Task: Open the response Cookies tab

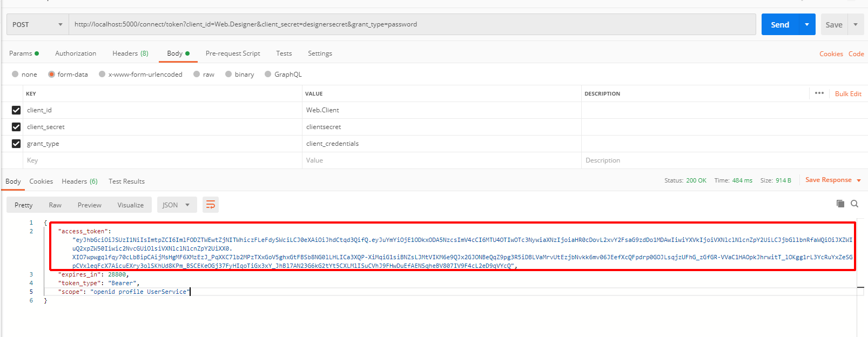Action: (41, 181)
